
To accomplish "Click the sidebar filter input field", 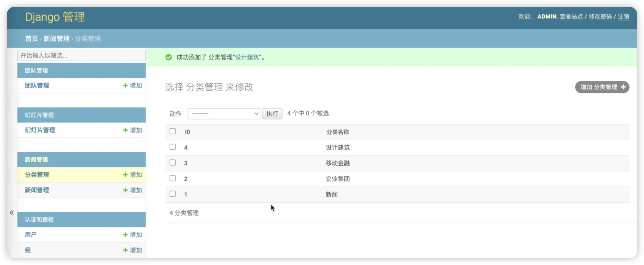I will click(x=82, y=55).
